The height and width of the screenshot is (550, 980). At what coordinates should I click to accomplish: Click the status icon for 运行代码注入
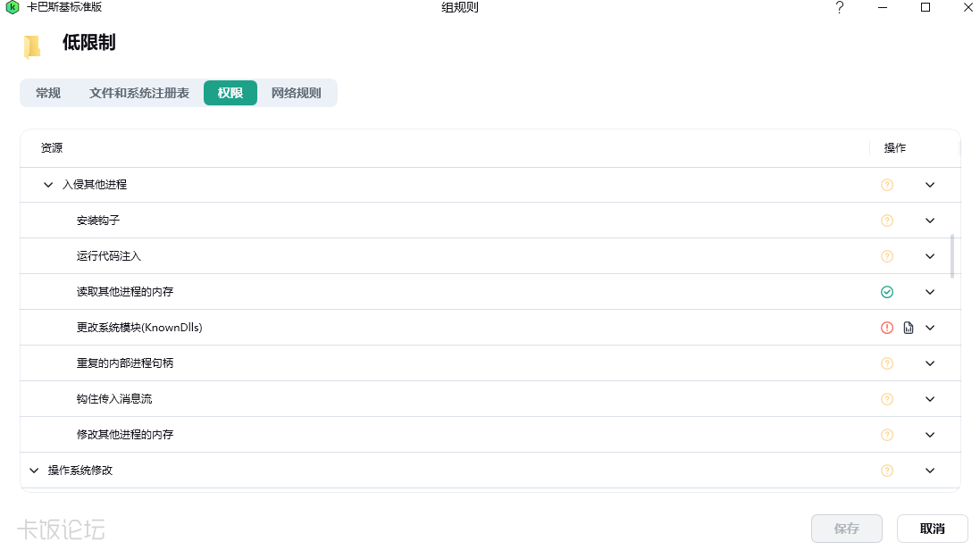887,256
